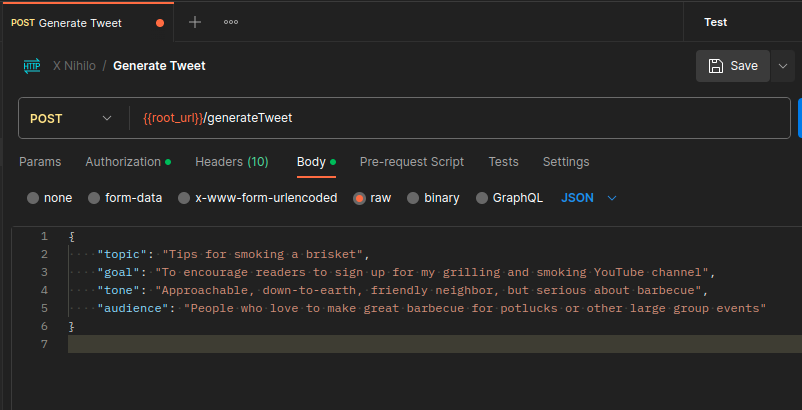Expand the Save options arrow
The width and height of the screenshot is (802, 410).
click(x=782, y=66)
